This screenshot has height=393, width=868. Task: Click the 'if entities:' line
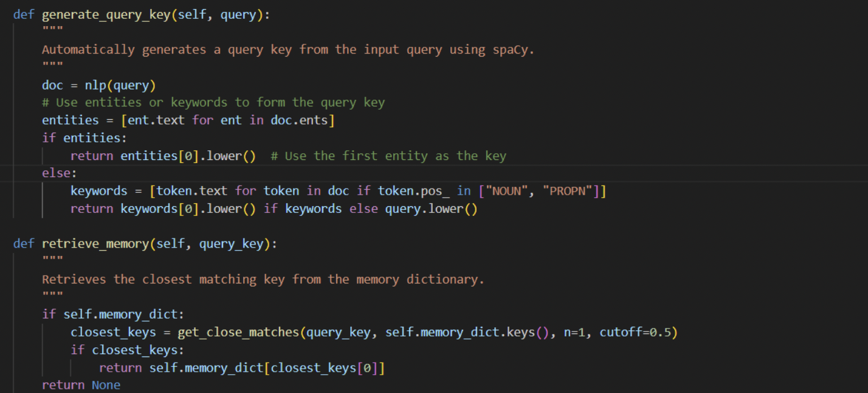84,138
